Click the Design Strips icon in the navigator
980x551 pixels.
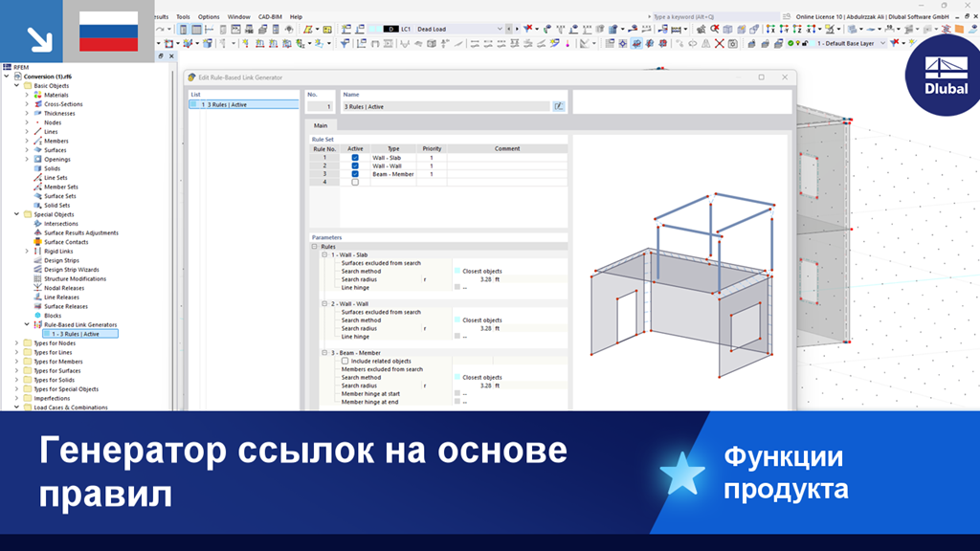(x=37, y=260)
